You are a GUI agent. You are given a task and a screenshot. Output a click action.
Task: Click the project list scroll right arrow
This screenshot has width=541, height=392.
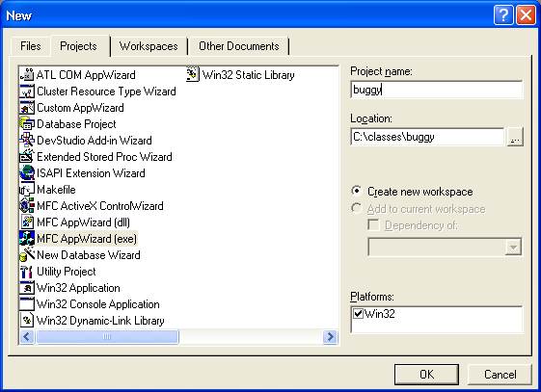[x=330, y=336]
